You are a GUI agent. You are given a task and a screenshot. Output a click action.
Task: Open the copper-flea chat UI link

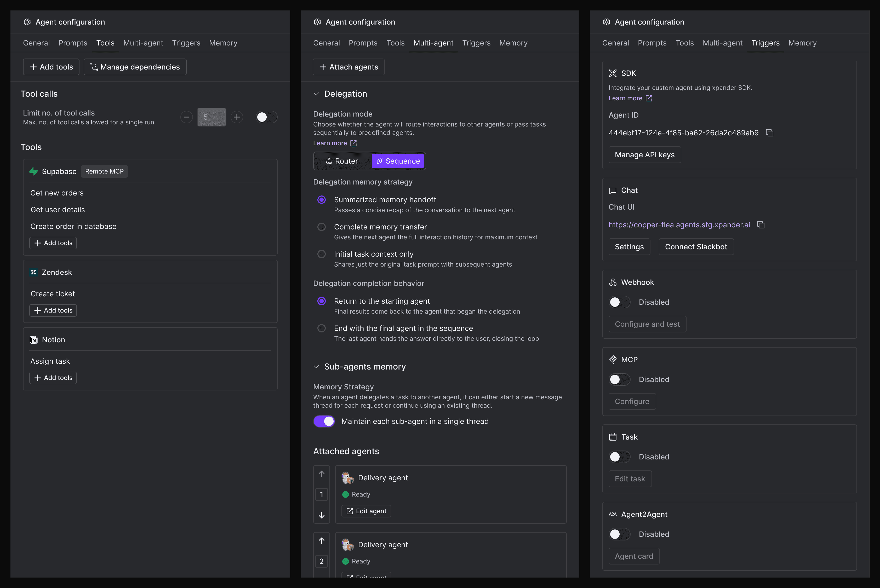(x=679, y=225)
